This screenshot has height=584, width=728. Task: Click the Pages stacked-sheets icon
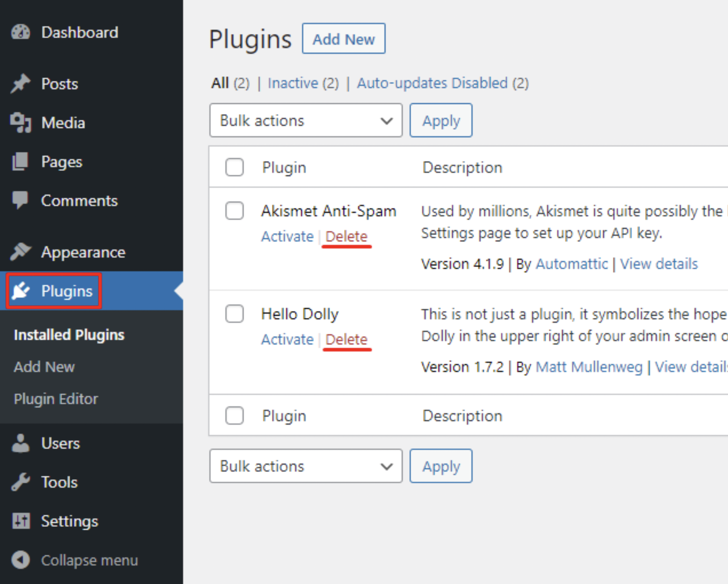(x=20, y=162)
